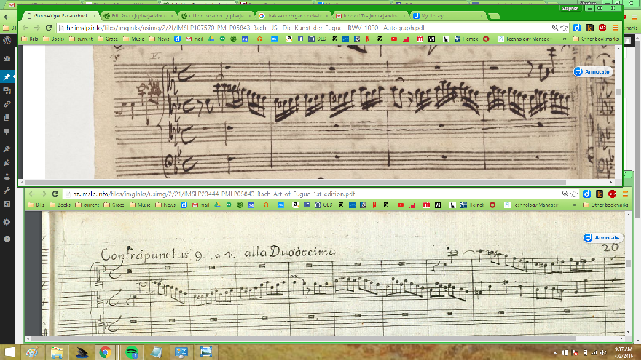The height and width of the screenshot is (361, 644).
Task: Switch to the 'still on vacation' tab
Action: click(x=216, y=16)
